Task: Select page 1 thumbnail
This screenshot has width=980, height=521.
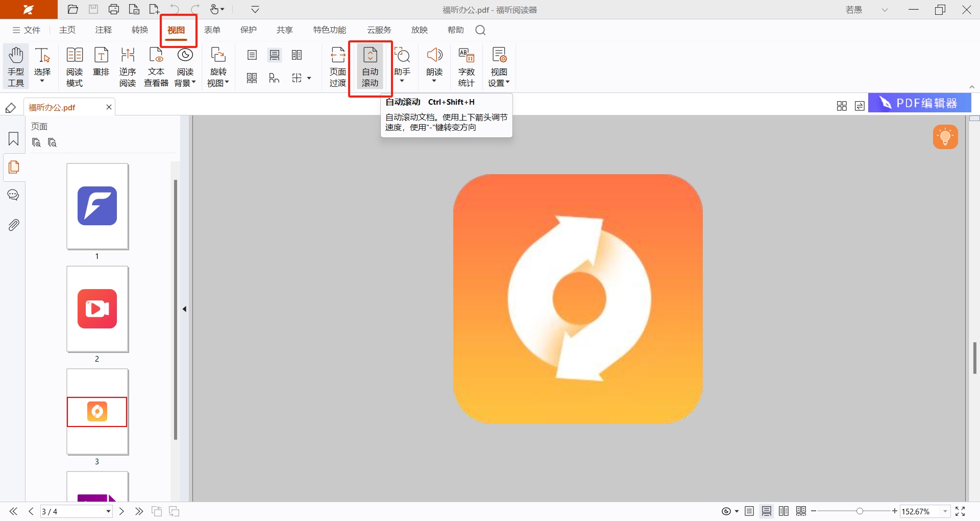Action: click(97, 206)
